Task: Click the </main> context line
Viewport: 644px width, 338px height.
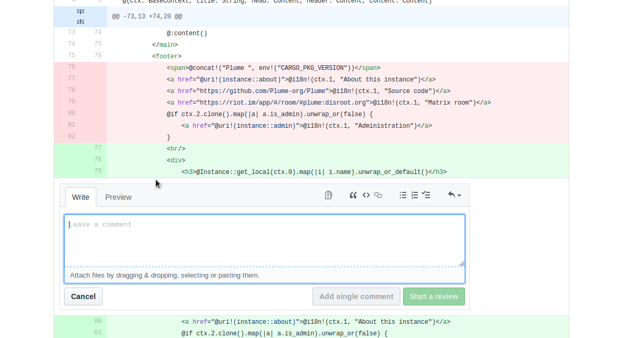Action: click(x=338, y=45)
